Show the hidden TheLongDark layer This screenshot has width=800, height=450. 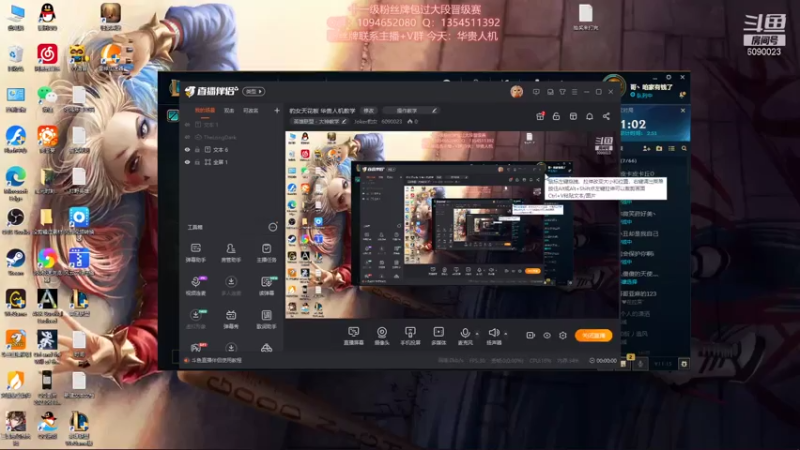187,137
